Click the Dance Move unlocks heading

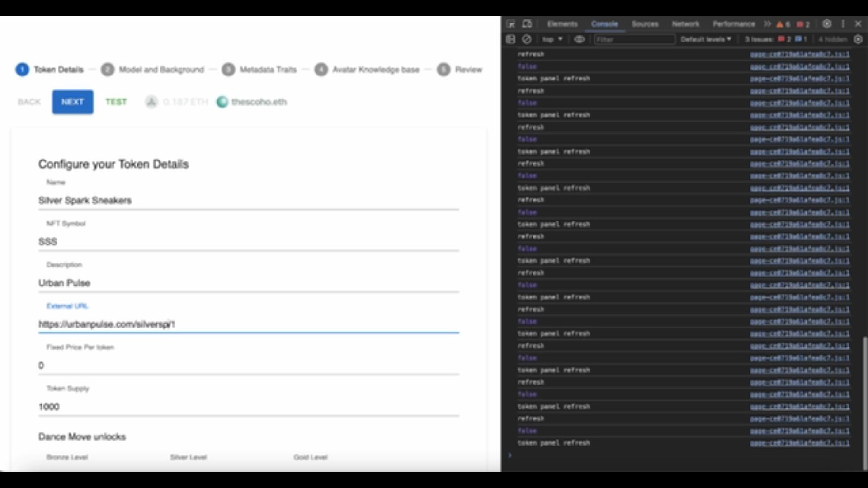(82, 437)
